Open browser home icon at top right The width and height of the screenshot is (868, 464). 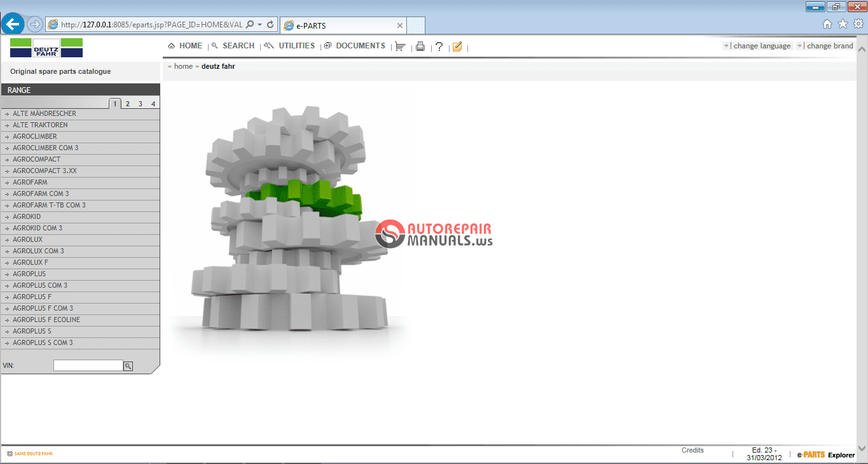(x=827, y=24)
